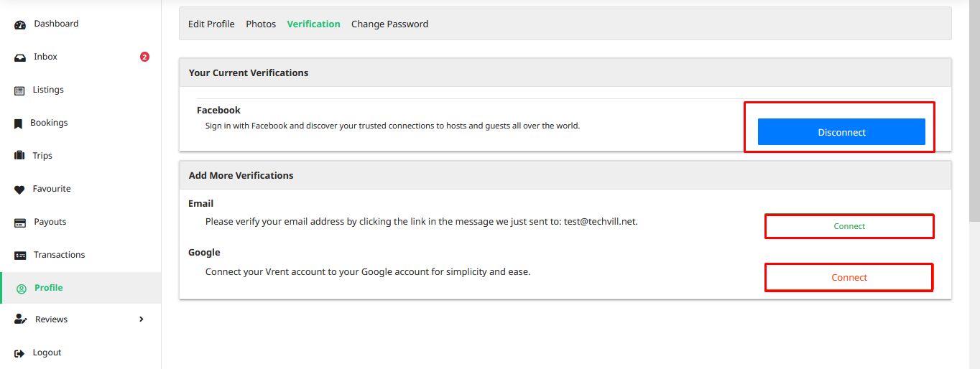Click the red Inbox notification badge
980x369 pixels.
click(144, 57)
